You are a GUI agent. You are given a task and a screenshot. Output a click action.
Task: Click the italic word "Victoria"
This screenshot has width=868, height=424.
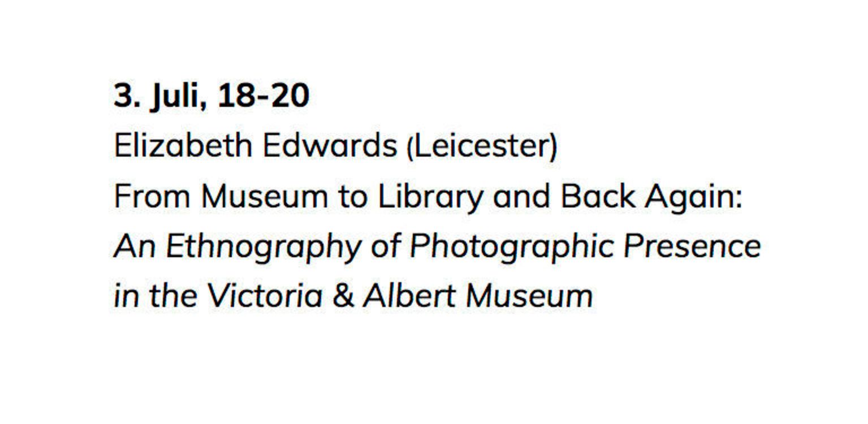[x=265, y=296]
